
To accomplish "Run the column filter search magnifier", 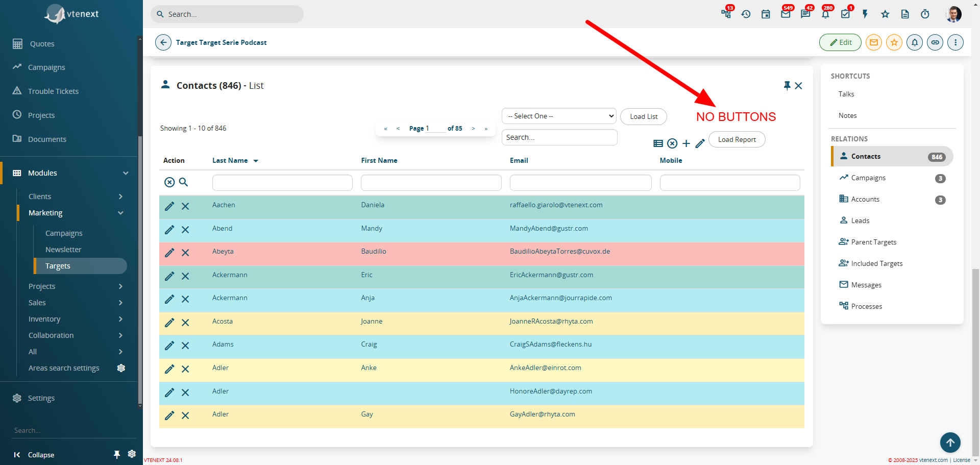I will coord(184,182).
